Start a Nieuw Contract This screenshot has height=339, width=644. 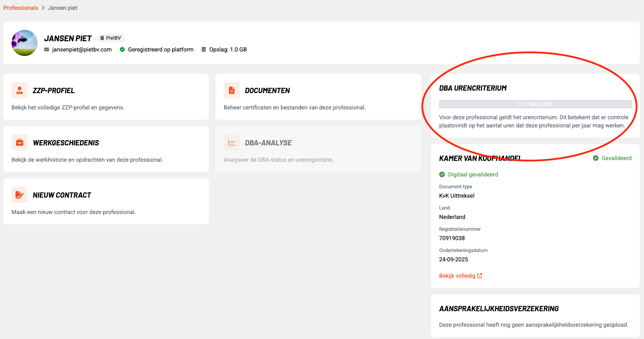(x=106, y=201)
